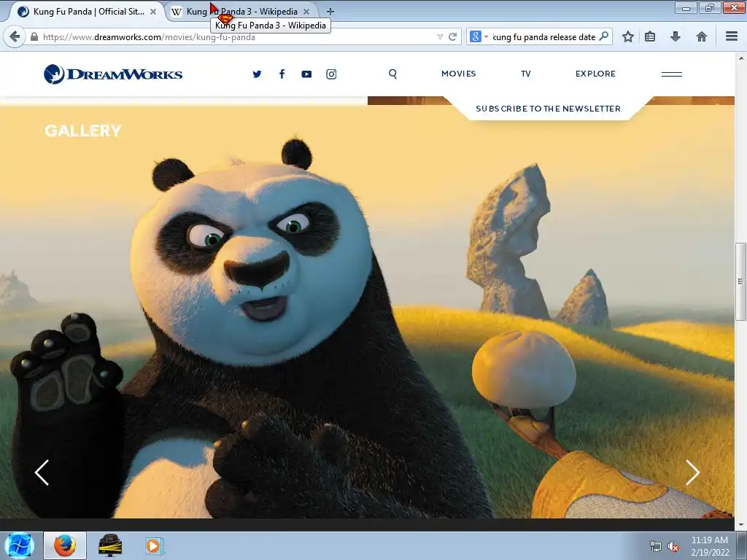Open DreamWorks Facebook page icon

[282, 74]
